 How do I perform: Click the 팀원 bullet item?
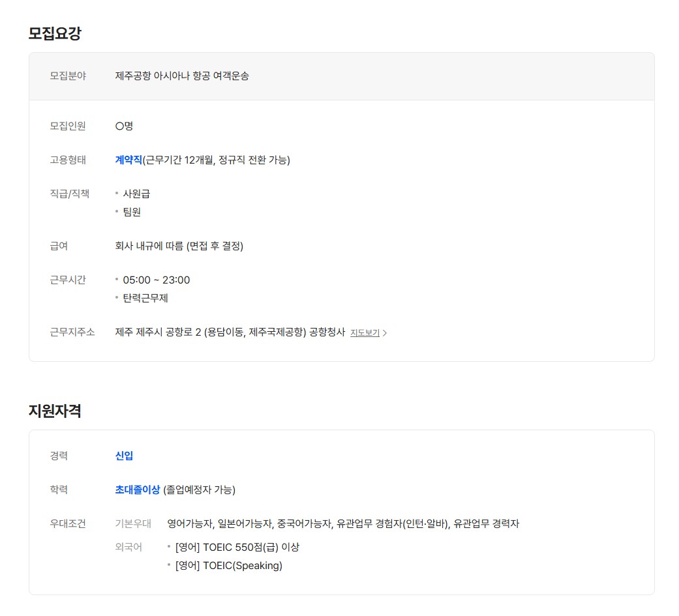tap(132, 212)
